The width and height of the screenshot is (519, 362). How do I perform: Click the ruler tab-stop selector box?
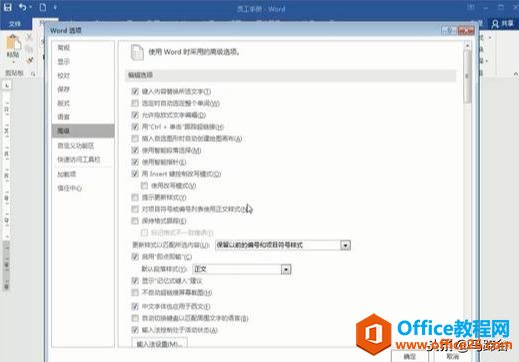click(x=7, y=86)
